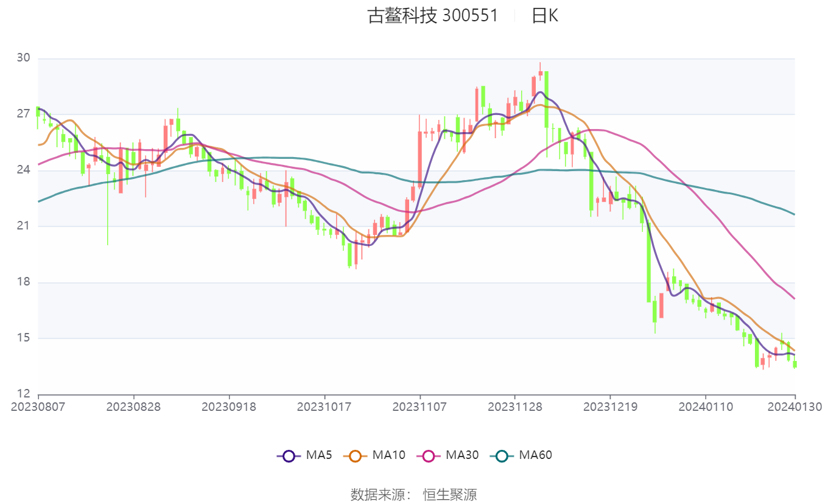Click the teal MA60 legend circle icon
Screen dimensions: 828x504
pyautogui.click(x=502, y=456)
